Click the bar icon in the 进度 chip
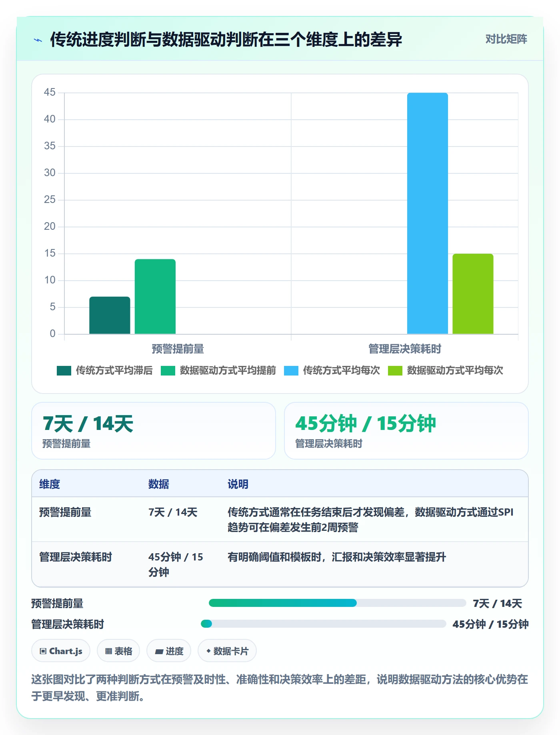Screen dimensions: 560x735 [x=159, y=652]
